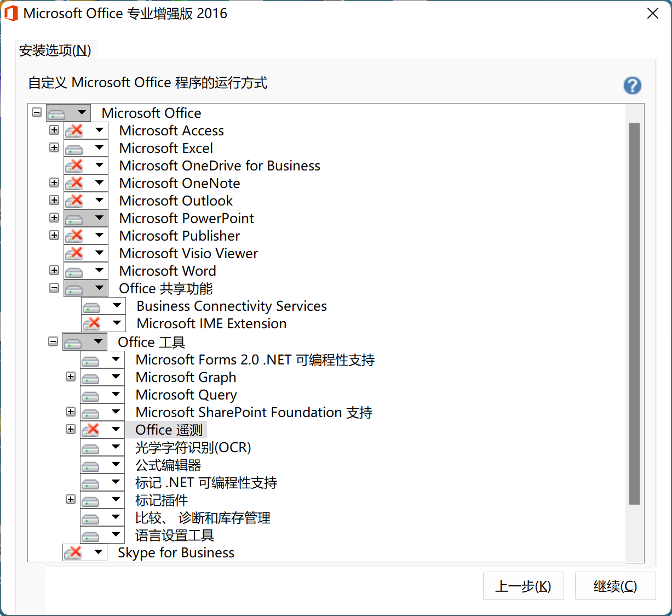Open Microsoft PowerPoint install options dropdown arrow
The height and width of the screenshot is (616, 672).
pos(99,218)
